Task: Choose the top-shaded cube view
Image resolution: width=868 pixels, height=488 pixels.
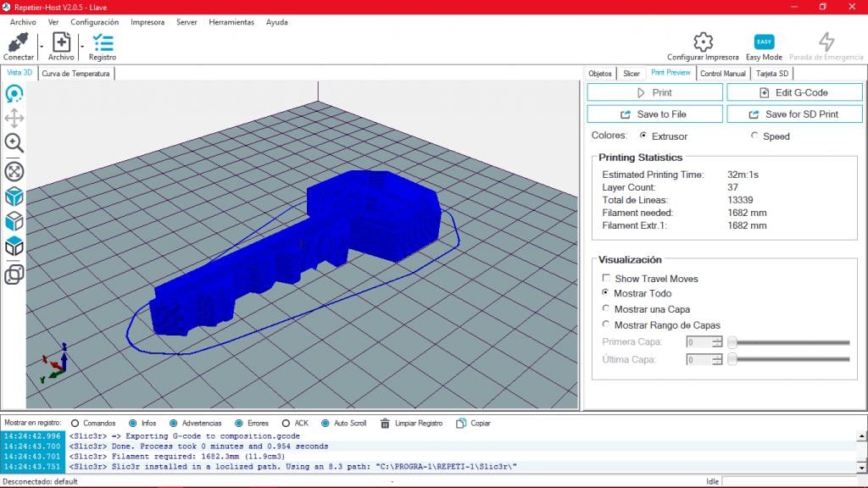Action: [x=14, y=247]
